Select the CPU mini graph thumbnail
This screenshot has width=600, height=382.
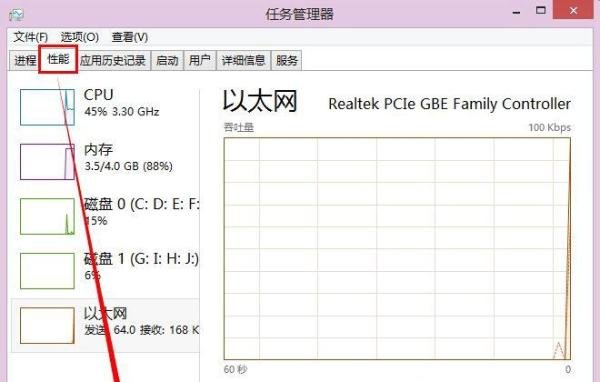click(47, 107)
